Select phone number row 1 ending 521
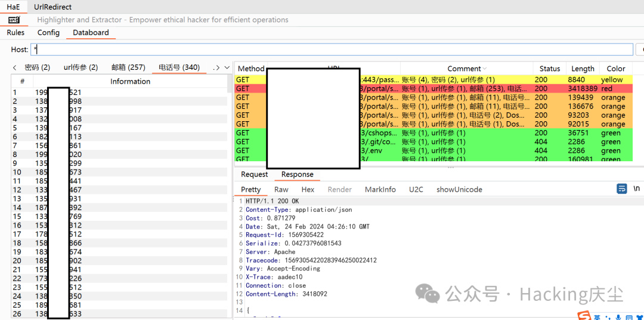This screenshot has height=320, width=644. (119, 93)
